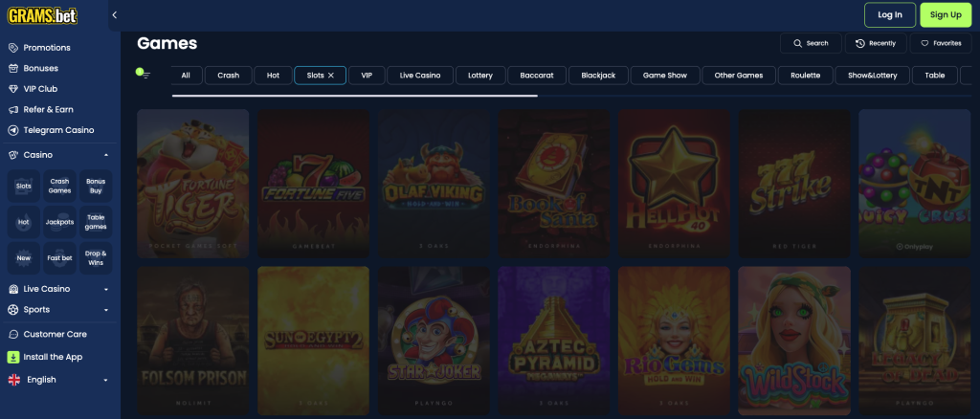
Task: Click the GRAMS.bet logo
Action: pyautogui.click(x=42, y=15)
